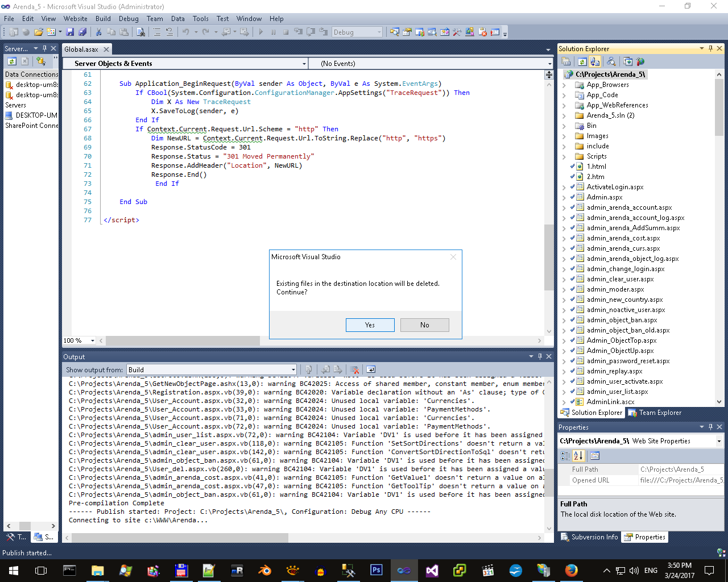Refresh the Solution Explorer tree
This screenshot has width=728, height=582.
[582, 61]
